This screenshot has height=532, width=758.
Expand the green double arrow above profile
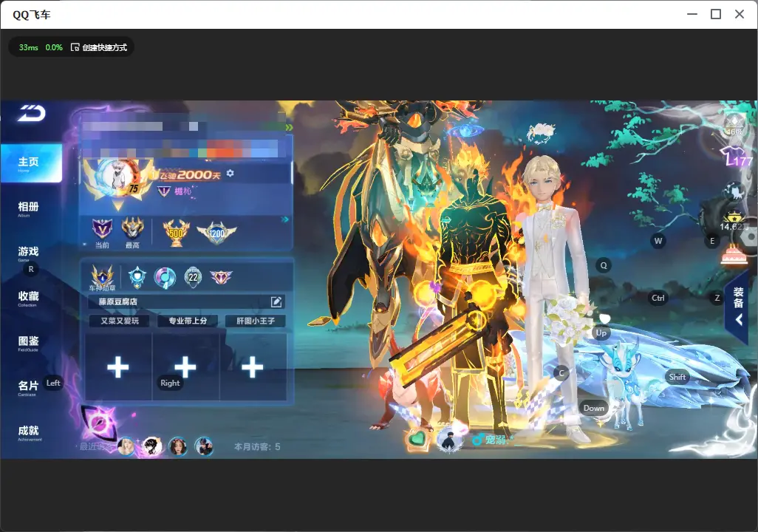[x=289, y=127]
